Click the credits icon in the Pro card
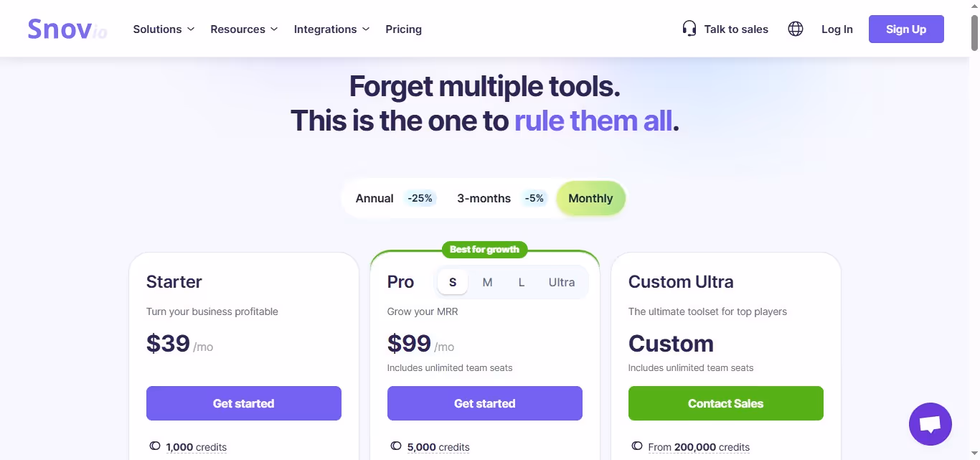Image resolution: width=980 pixels, height=460 pixels. (x=395, y=446)
